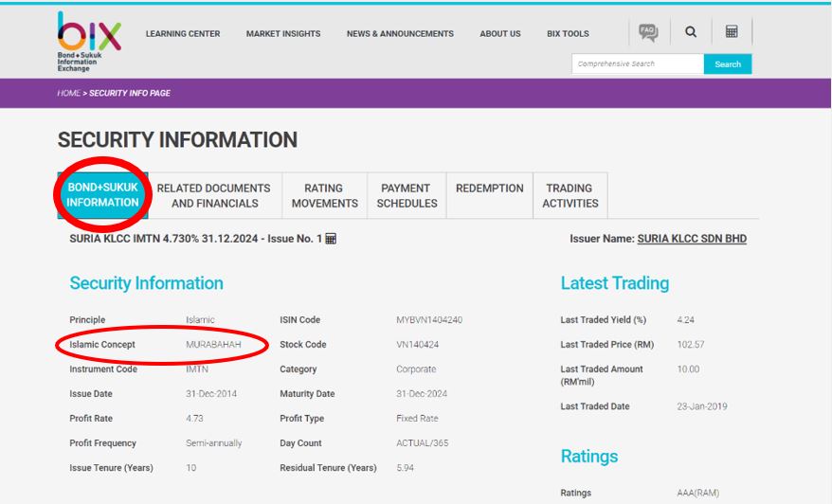Open About Us menu
This screenshot has width=832, height=504.
[x=500, y=33]
